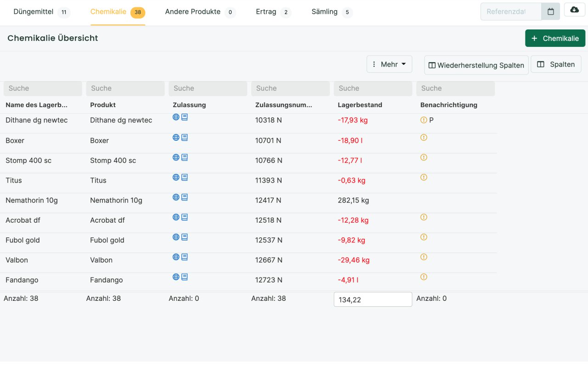Click globe icon in Titus row
This screenshot has height=368, width=588.
[x=176, y=177]
